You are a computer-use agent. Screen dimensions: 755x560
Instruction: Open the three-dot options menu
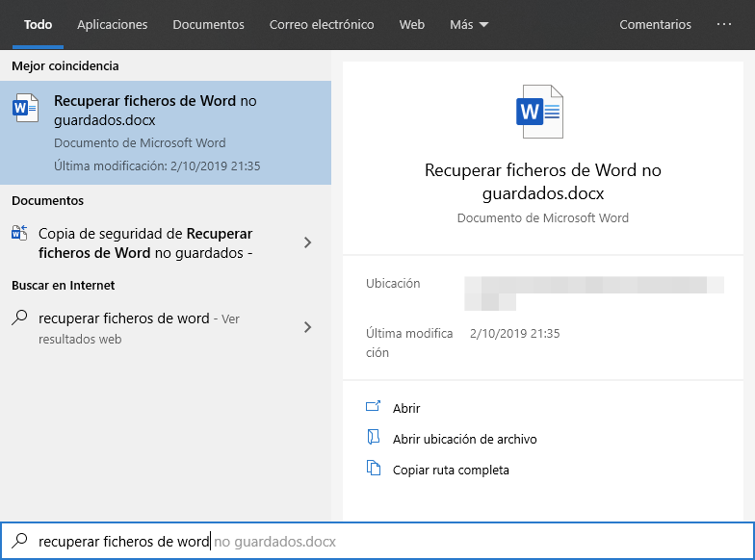coord(724,24)
